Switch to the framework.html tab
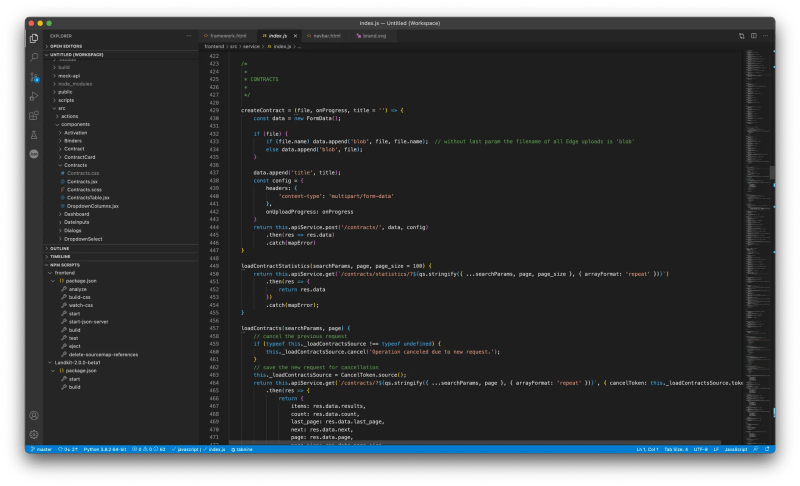Image resolution: width=800 pixels, height=486 pixels. (x=228, y=36)
